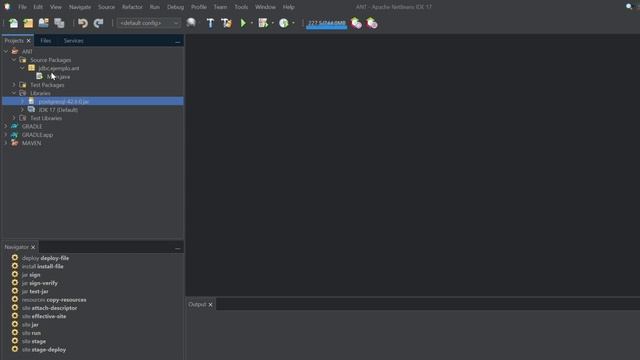Open the Refactor menu
This screenshot has width=640, height=360.
pyautogui.click(x=132, y=7)
